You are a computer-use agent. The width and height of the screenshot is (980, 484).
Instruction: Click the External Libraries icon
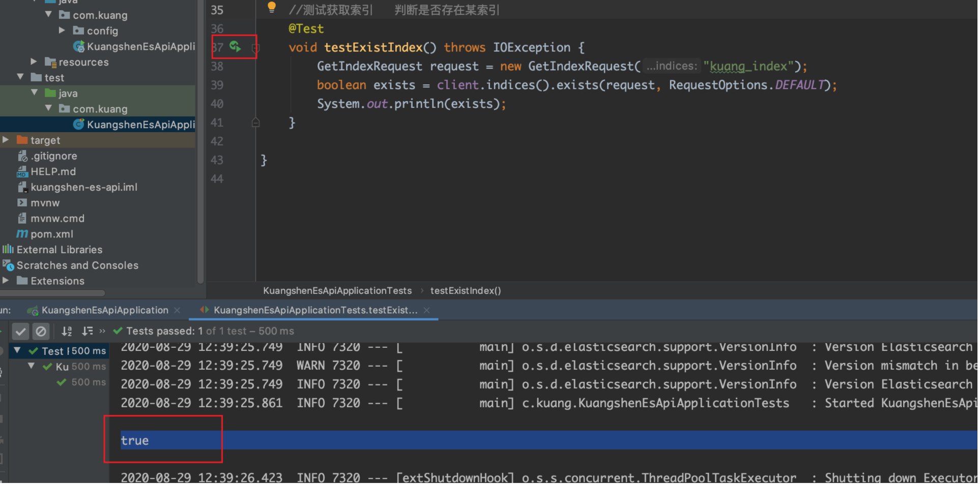[8, 249]
